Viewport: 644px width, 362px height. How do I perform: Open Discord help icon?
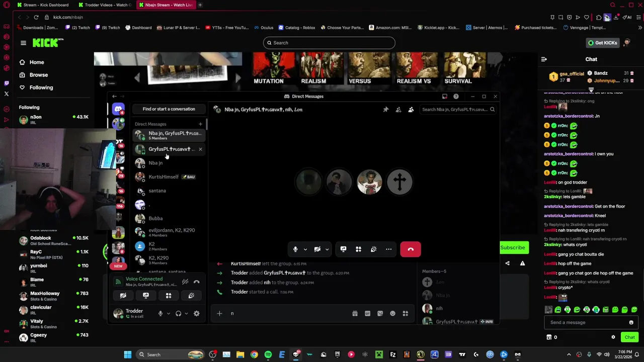coord(456,97)
